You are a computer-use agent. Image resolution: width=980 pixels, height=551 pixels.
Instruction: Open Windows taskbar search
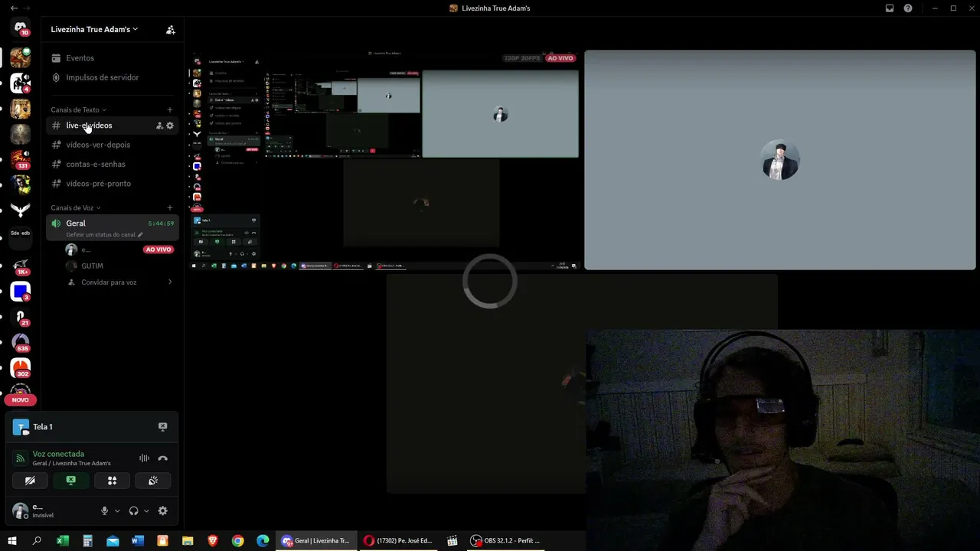[x=37, y=540]
